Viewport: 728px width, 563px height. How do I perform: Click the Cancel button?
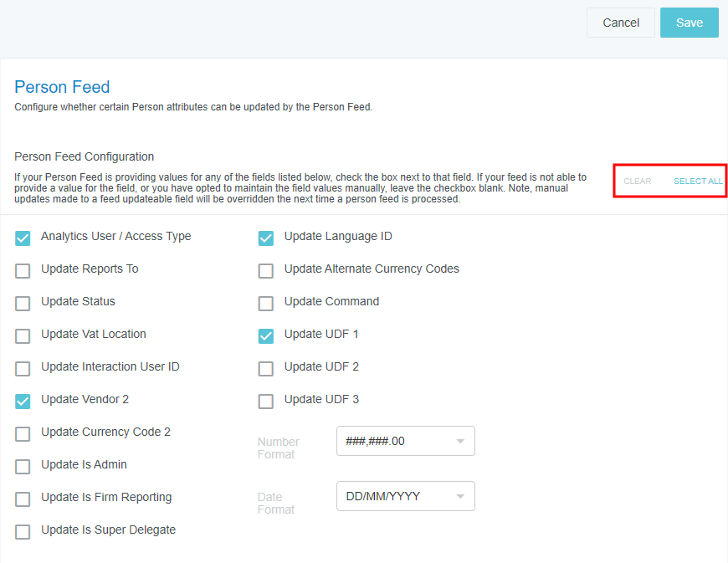[620, 23]
